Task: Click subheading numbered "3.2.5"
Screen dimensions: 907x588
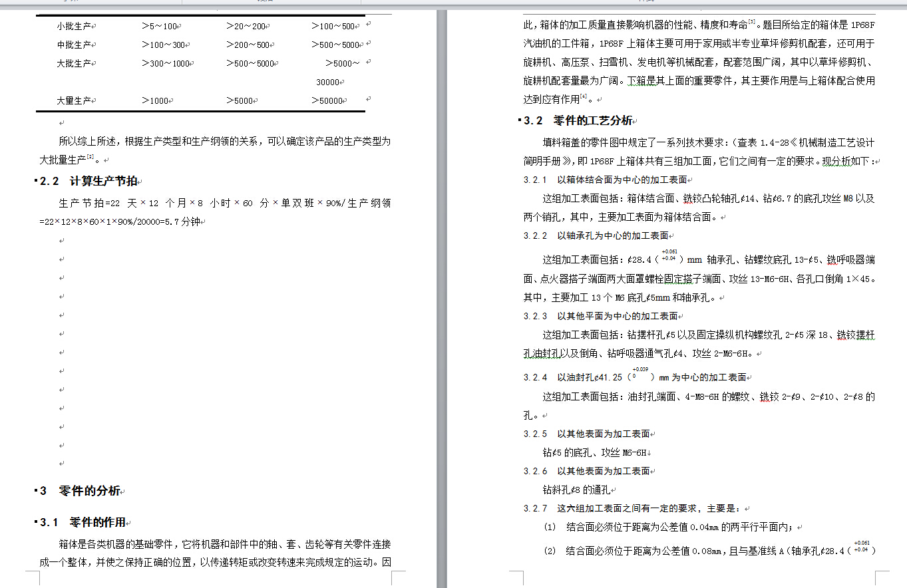Action: [x=588, y=434]
